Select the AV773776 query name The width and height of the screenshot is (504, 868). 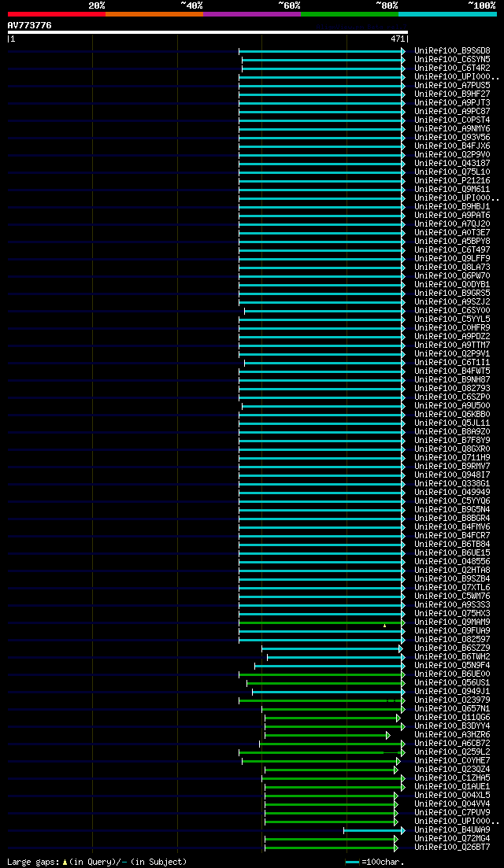click(29, 25)
